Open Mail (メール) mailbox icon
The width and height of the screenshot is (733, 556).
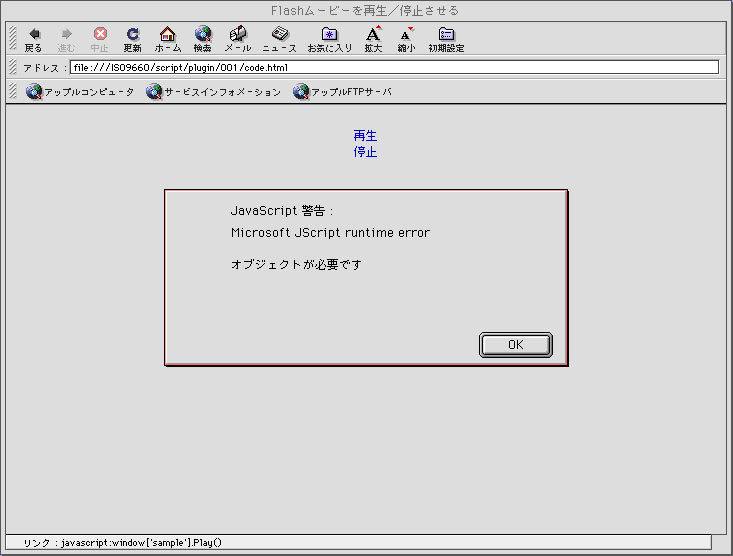pos(237,39)
